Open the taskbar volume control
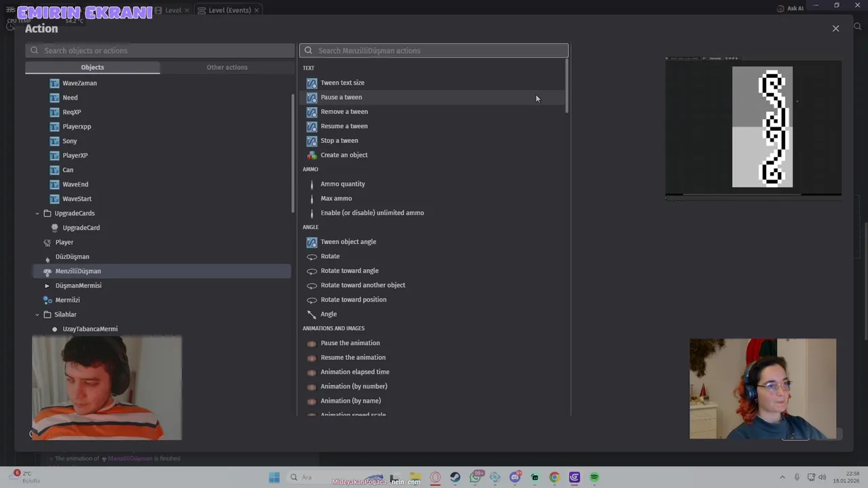 [822, 477]
